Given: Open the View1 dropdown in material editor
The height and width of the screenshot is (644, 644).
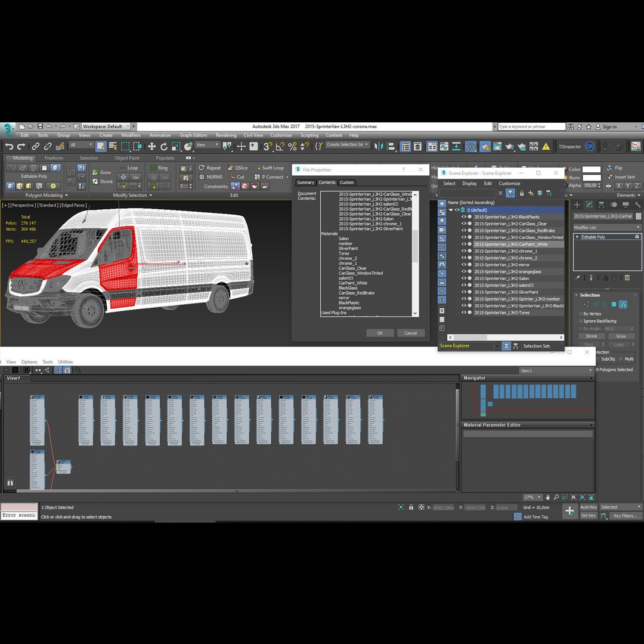Looking at the screenshot, I should (556, 370).
